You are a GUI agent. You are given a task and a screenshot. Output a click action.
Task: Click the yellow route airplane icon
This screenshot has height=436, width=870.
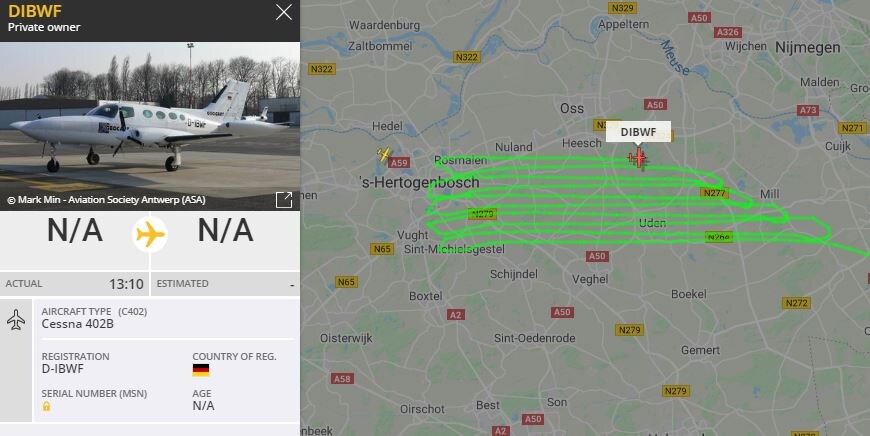click(150, 235)
